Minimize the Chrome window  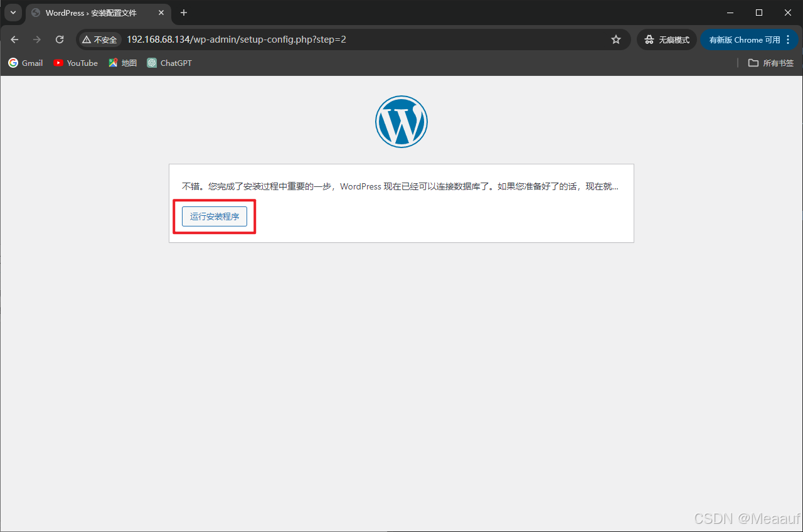(x=730, y=13)
